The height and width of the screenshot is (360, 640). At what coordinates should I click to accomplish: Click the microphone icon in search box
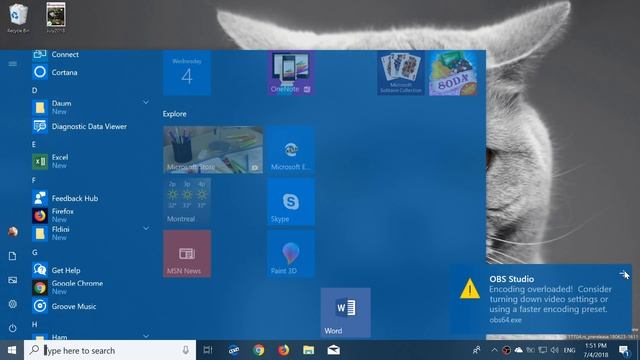(185, 350)
